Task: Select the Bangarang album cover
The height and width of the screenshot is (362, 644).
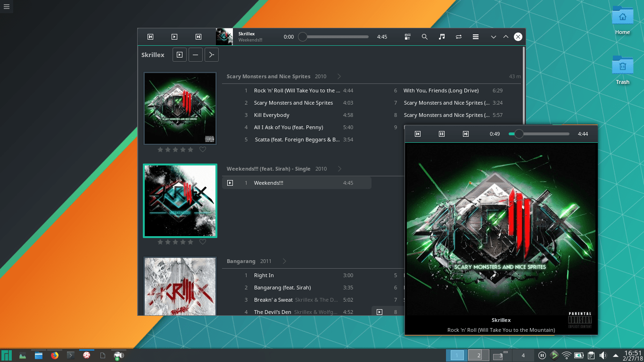Action: point(180,286)
